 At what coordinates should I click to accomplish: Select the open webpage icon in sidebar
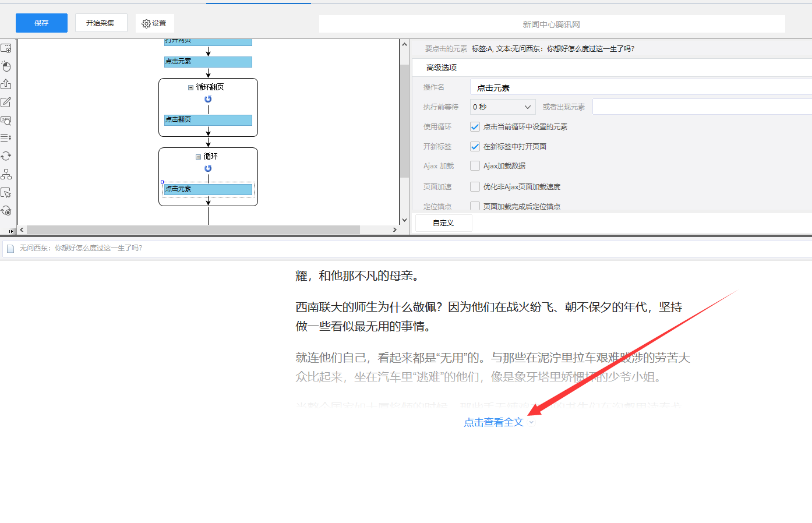(x=6, y=48)
